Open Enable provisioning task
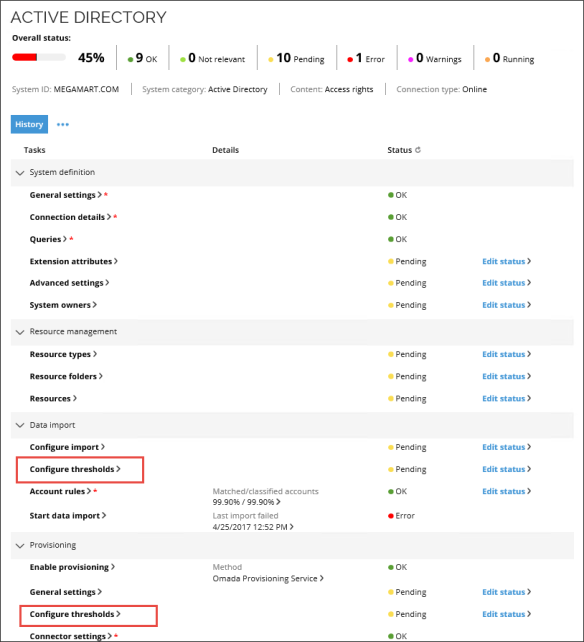The width and height of the screenshot is (584, 642). point(72,567)
